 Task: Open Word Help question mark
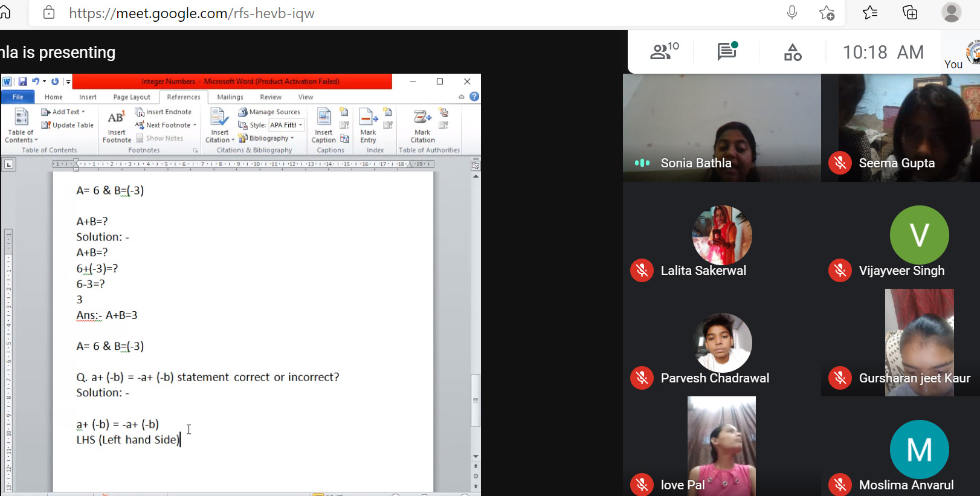click(x=474, y=97)
